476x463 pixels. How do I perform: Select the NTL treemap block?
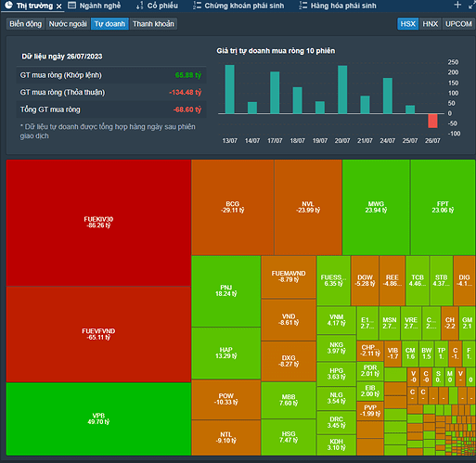(226, 438)
